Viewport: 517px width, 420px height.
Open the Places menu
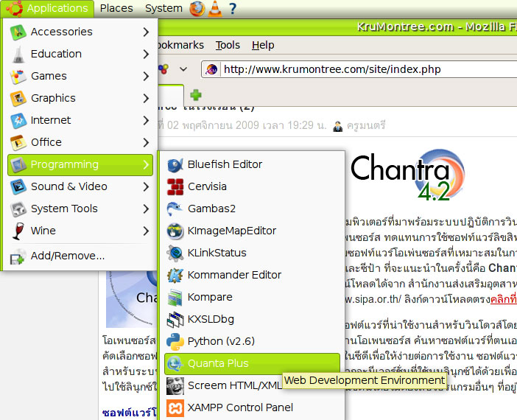(x=116, y=8)
